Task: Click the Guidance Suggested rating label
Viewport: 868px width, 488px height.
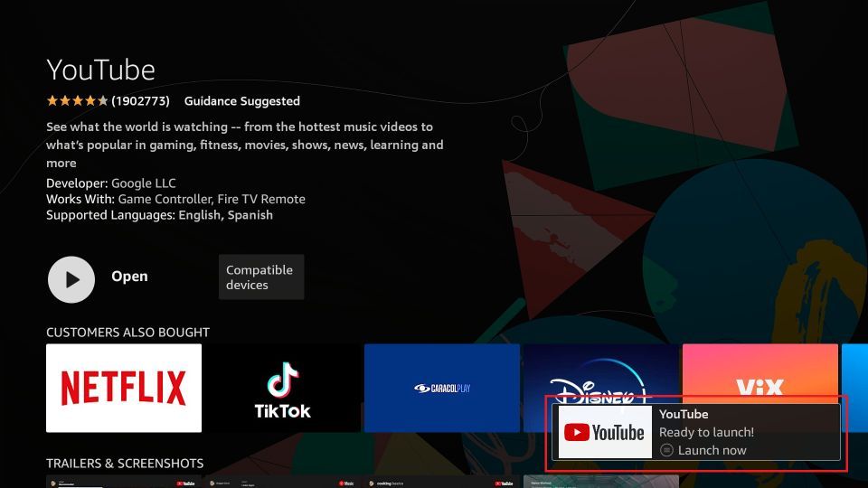Action: coord(242,100)
